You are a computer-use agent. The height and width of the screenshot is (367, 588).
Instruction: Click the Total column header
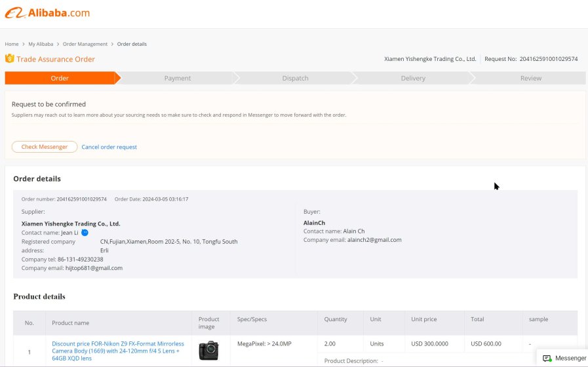477,319
